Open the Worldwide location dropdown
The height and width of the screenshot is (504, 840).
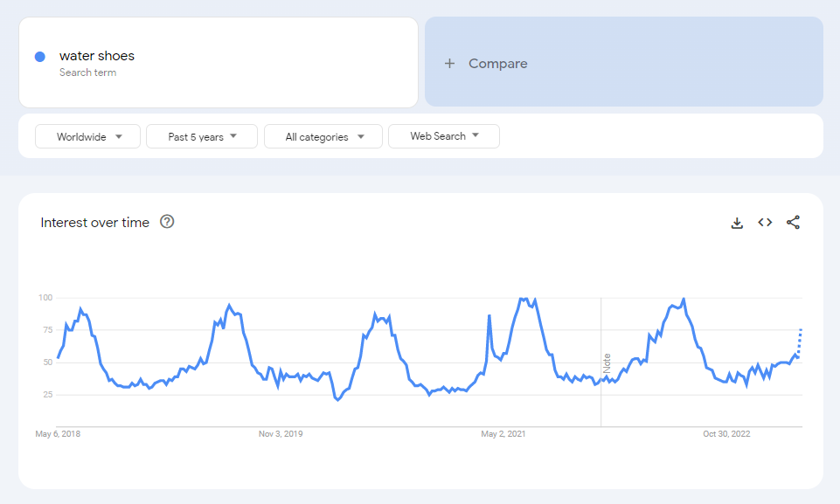[x=87, y=136]
